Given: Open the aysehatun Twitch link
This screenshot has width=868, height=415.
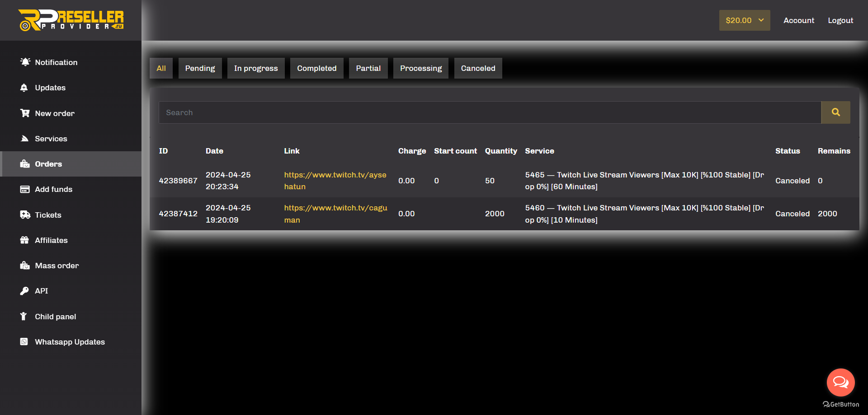Looking at the screenshot, I should 335,181.
